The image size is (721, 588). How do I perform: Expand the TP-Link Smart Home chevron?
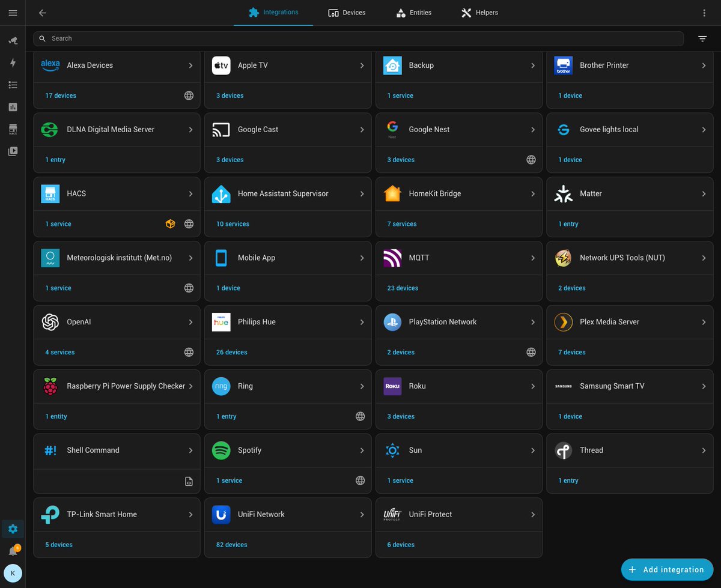[x=190, y=515]
